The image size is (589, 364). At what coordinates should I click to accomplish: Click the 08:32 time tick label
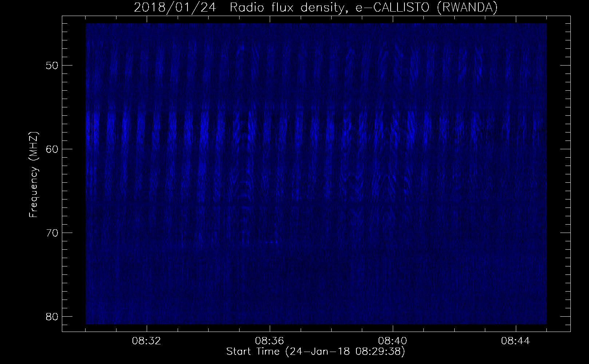tap(147, 341)
